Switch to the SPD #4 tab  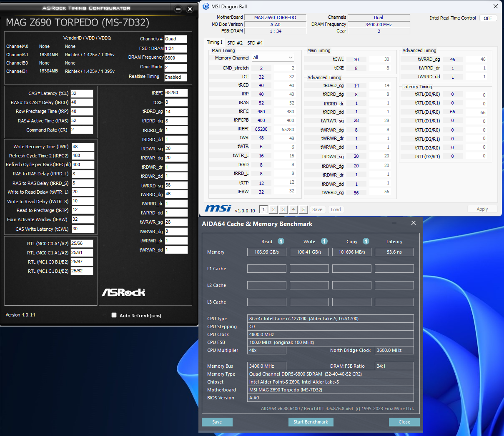pos(255,43)
